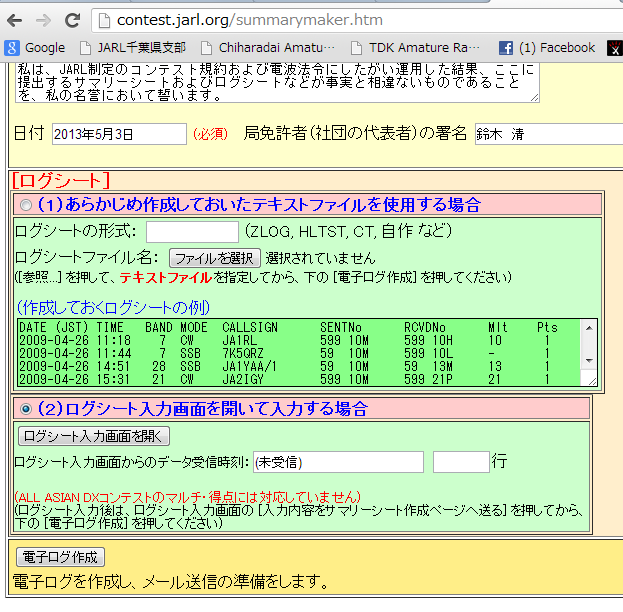
Task: Click the row count field before 行
Action: tap(461, 462)
